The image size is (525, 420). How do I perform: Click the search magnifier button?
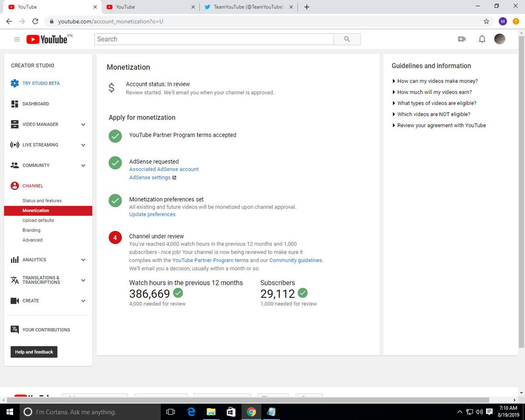pyautogui.click(x=347, y=39)
